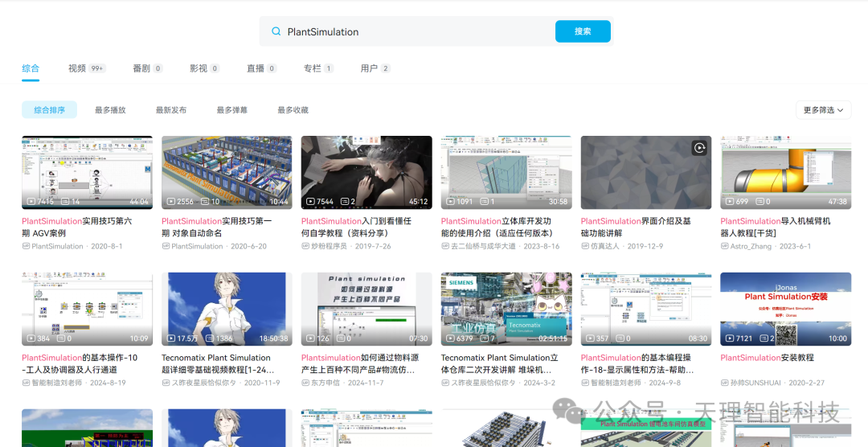Click UP icon beside 炒粉程序员

tap(305, 246)
